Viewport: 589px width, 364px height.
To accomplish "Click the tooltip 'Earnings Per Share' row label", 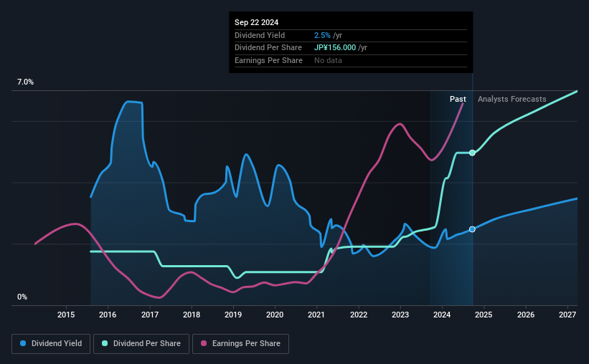I will pyautogui.click(x=268, y=60).
